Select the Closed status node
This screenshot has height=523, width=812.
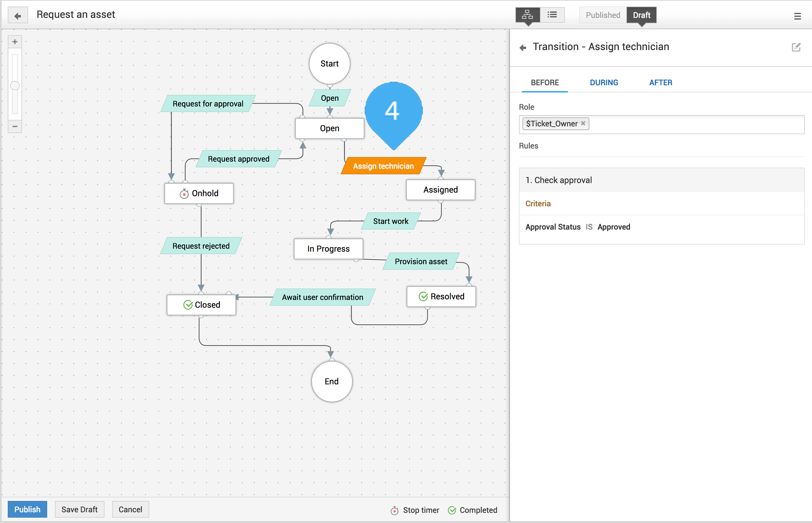(x=201, y=305)
